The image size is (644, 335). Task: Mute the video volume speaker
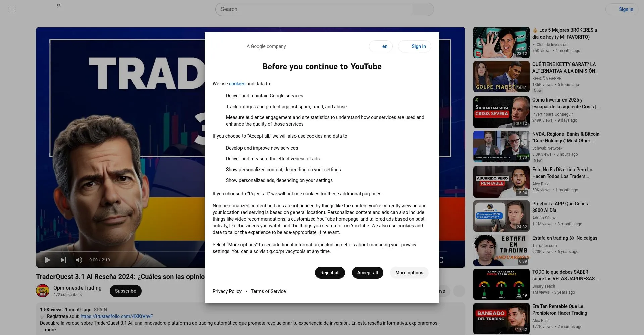[79, 260]
